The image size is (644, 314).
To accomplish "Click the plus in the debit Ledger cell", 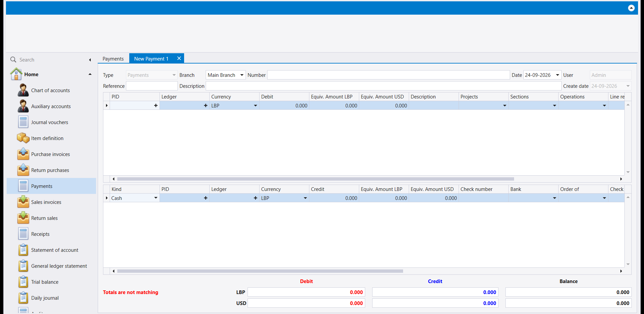I will coord(206,105).
